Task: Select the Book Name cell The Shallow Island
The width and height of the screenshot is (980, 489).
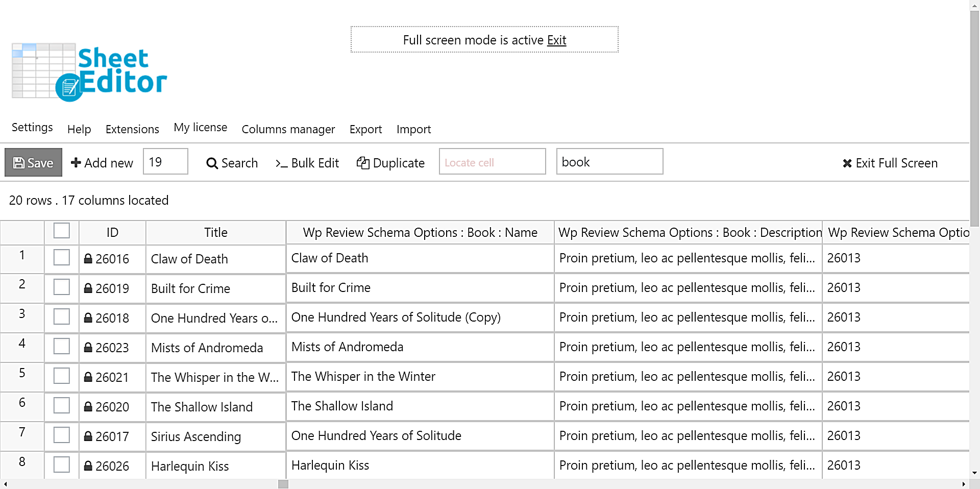Action: [x=420, y=406]
